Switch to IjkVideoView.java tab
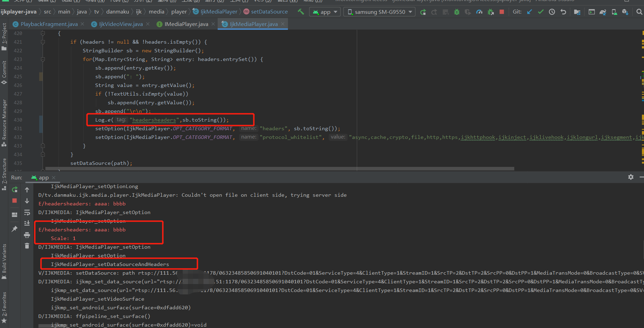The image size is (644, 328). tap(120, 24)
